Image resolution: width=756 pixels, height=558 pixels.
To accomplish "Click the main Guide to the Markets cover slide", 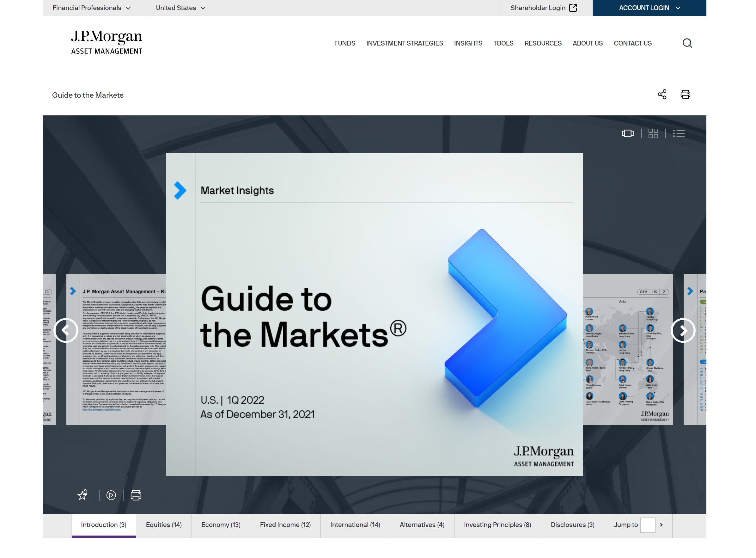I will (x=374, y=315).
